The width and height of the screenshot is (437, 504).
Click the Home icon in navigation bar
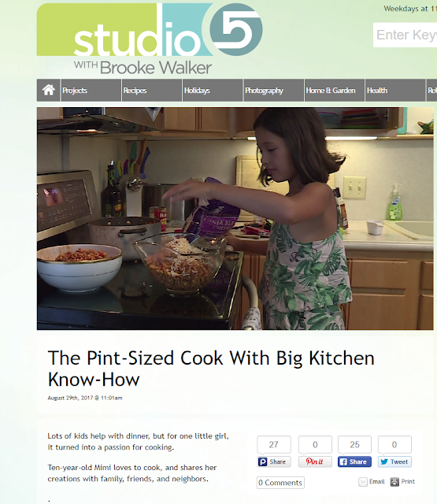[49, 90]
